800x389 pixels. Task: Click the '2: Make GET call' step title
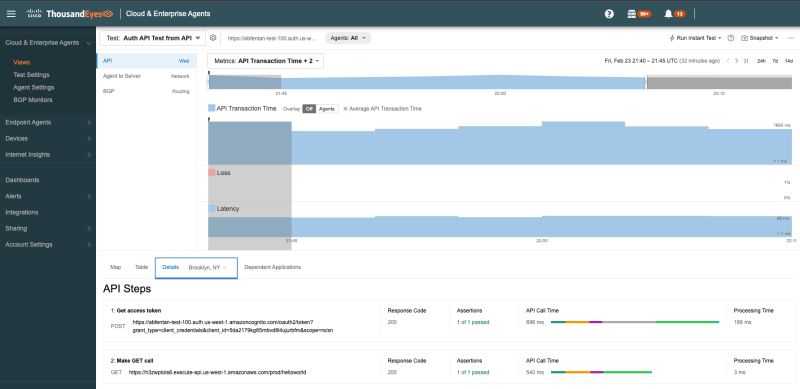click(132, 360)
